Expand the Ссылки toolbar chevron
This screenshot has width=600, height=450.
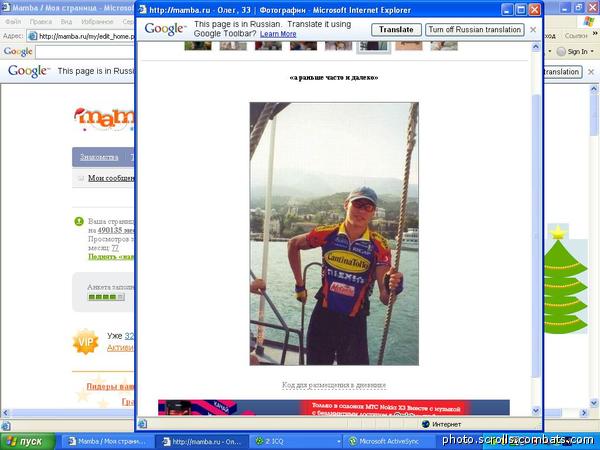pos(595,35)
